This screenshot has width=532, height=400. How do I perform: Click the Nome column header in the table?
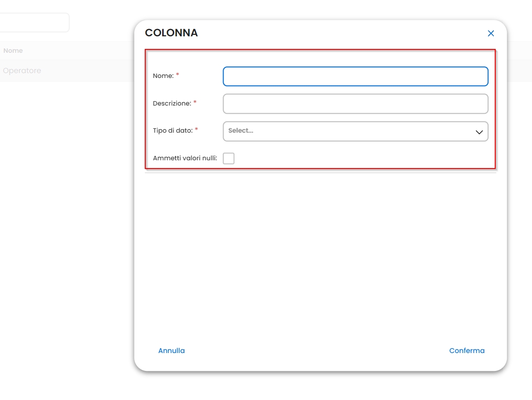coord(13,51)
